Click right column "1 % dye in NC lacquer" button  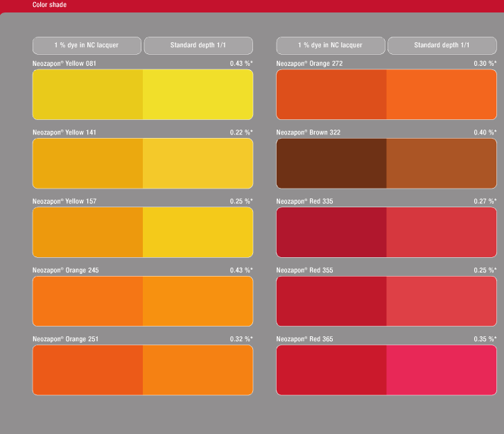click(x=331, y=46)
